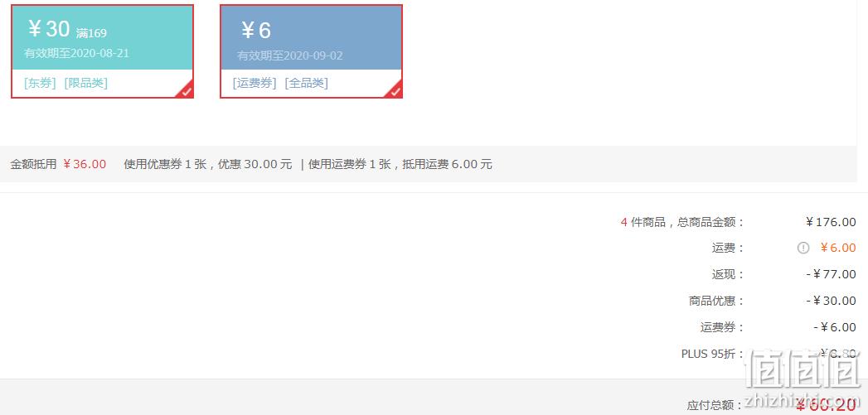Click the 应付总额 payable total amount
This screenshot has height=415, width=868.
click(826, 404)
